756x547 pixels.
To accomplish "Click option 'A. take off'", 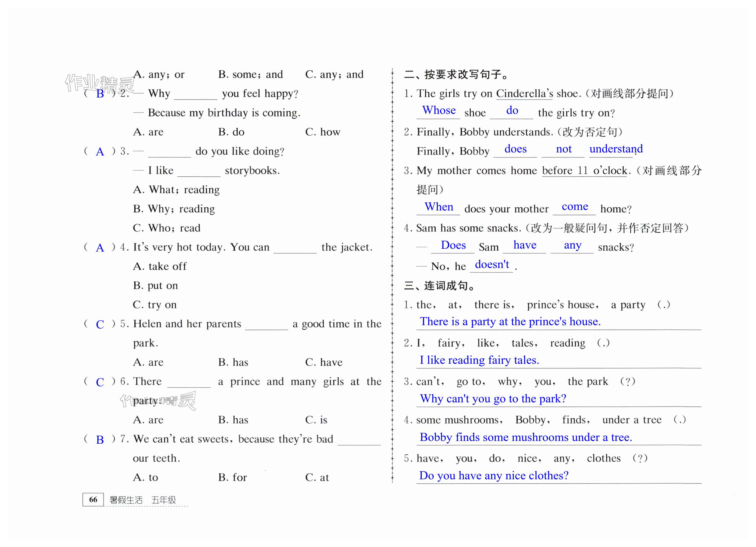I will [160, 266].
